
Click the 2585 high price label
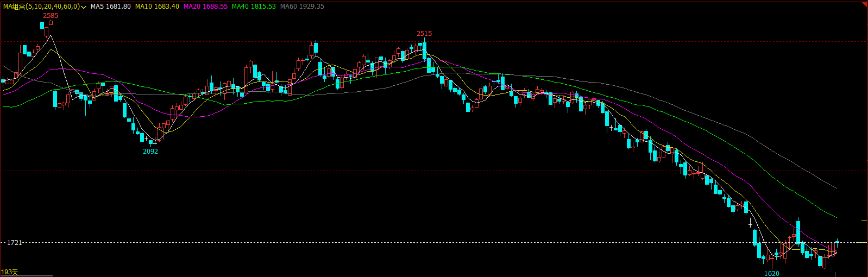(51, 16)
